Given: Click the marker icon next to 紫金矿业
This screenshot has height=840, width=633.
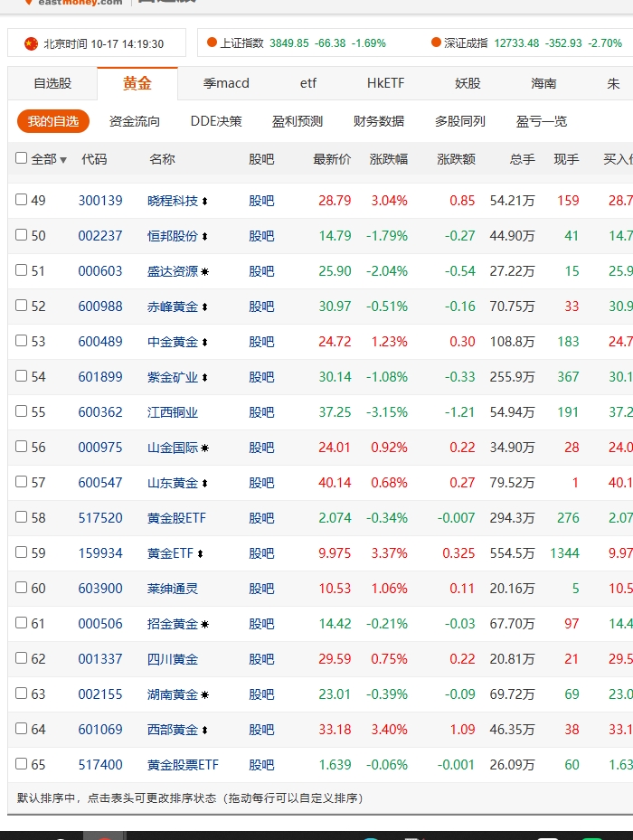Looking at the screenshot, I should 204,377.
